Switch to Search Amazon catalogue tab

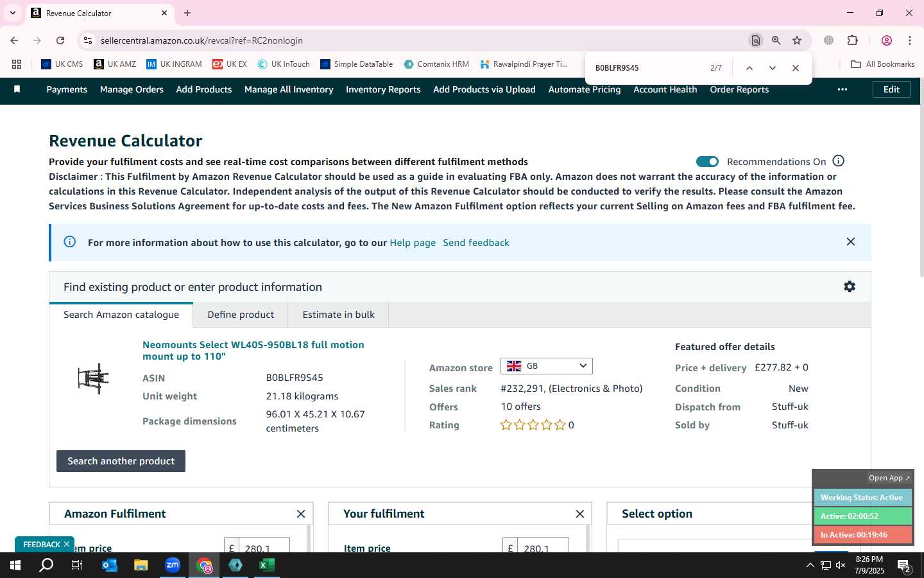click(121, 315)
